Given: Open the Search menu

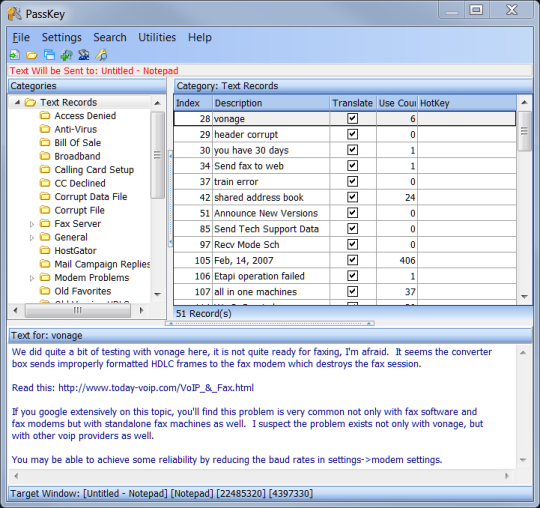Looking at the screenshot, I should click(x=110, y=37).
